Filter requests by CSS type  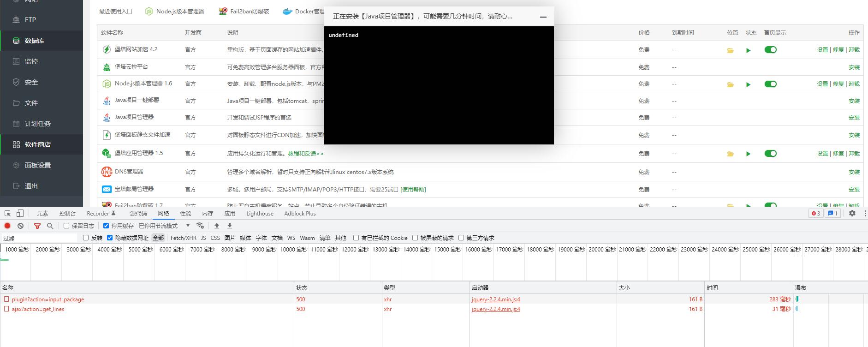[215, 238]
